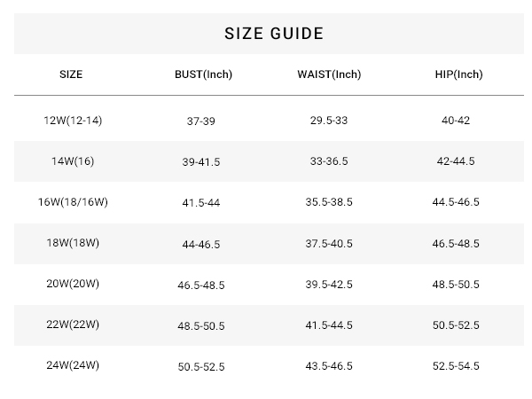Select the 24W(24W) size label
The width and height of the screenshot is (532, 399).
coord(73,365)
